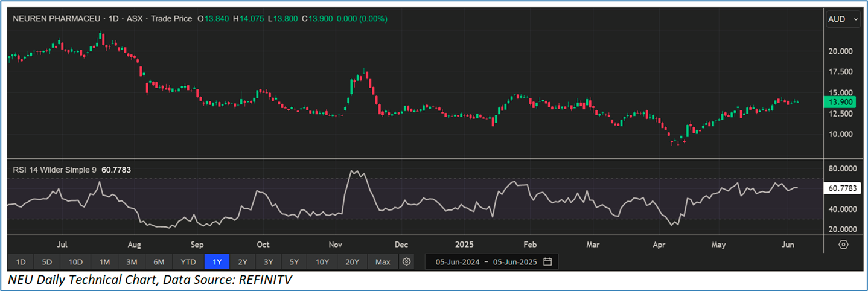
Task: Click the active 1Y range button
Action: click(216, 262)
